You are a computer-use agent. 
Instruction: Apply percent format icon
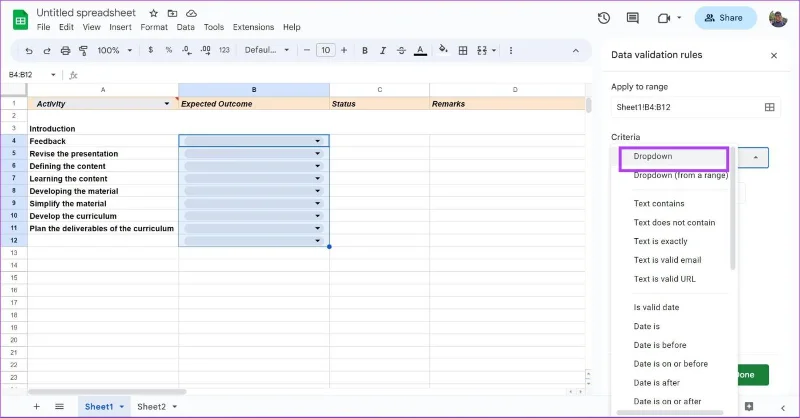[169, 50]
